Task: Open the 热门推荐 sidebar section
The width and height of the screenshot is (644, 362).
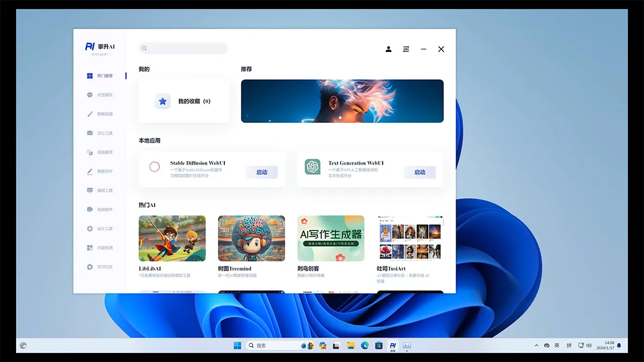Action: (100, 76)
